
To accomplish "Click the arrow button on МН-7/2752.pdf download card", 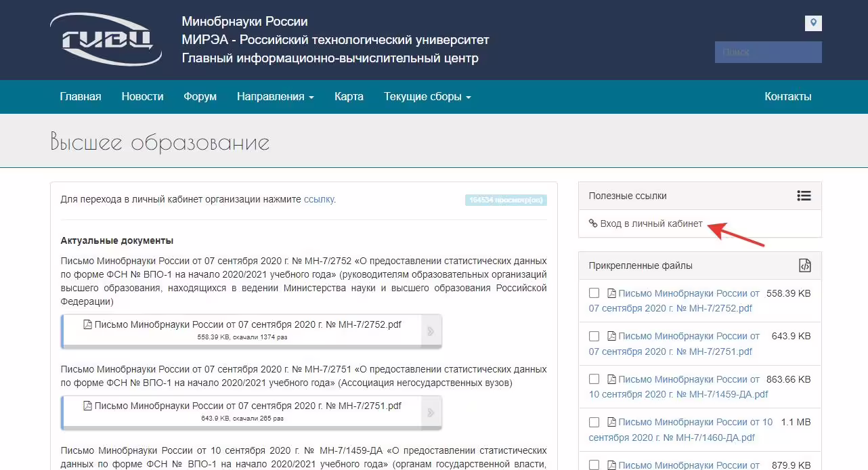I will coord(431,331).
